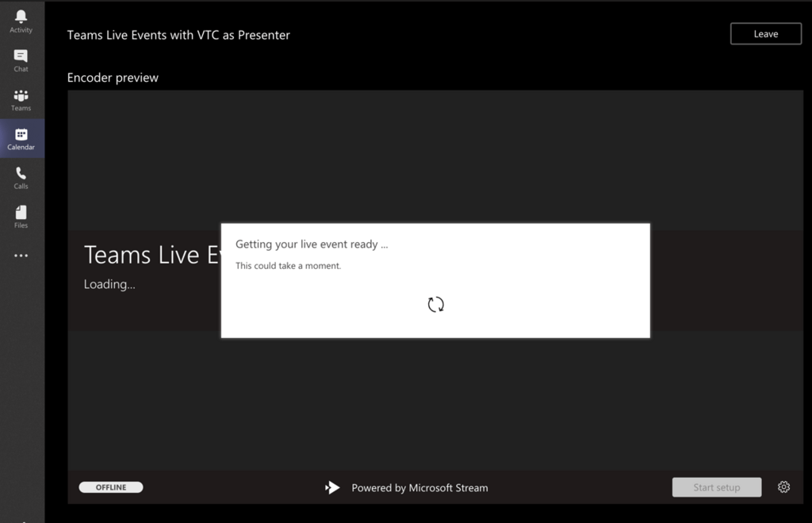Image resolution: width=812 pixels, height=523 pixels.
Task: Click the Powered by Microsoft Stream text
Action: click(x=419, y=487)
